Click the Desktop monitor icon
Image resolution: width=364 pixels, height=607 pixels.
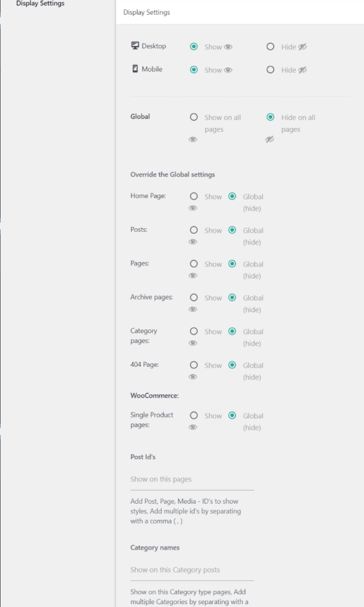tap(135, 46)
